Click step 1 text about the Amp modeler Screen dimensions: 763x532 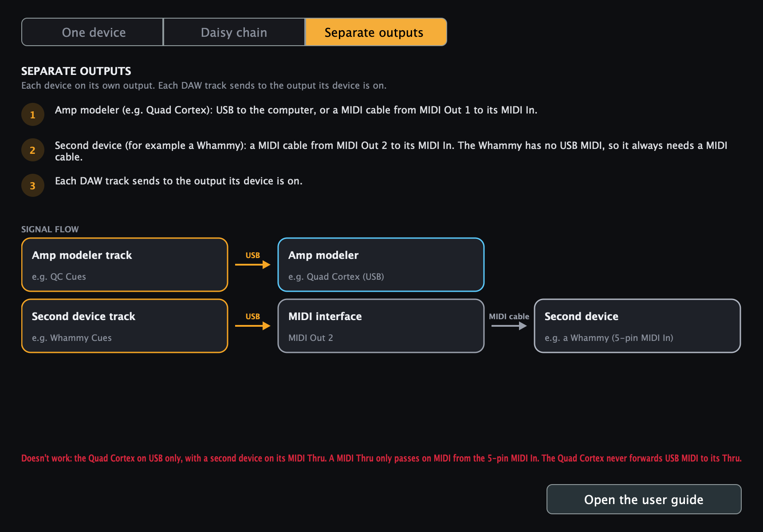296,110
